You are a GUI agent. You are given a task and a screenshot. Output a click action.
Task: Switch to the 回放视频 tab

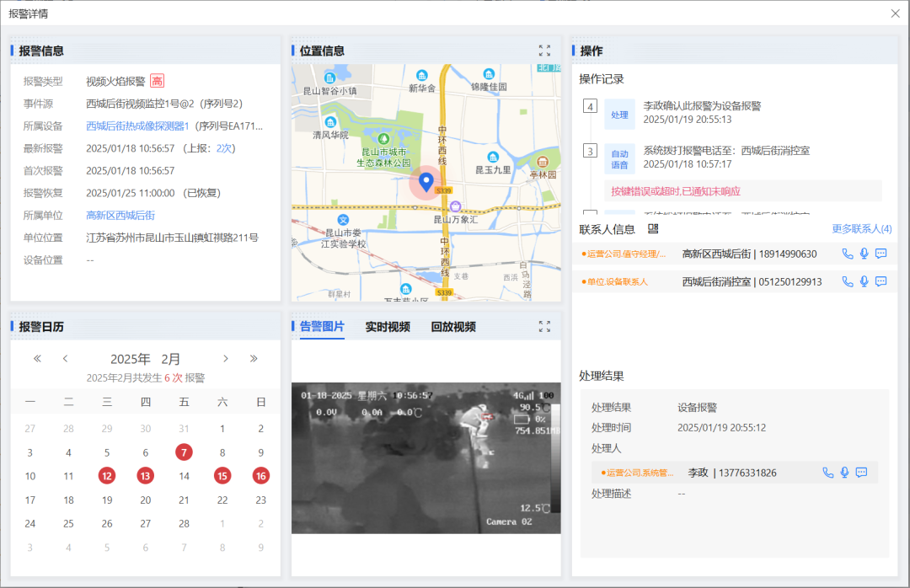[x=453, y=327]
